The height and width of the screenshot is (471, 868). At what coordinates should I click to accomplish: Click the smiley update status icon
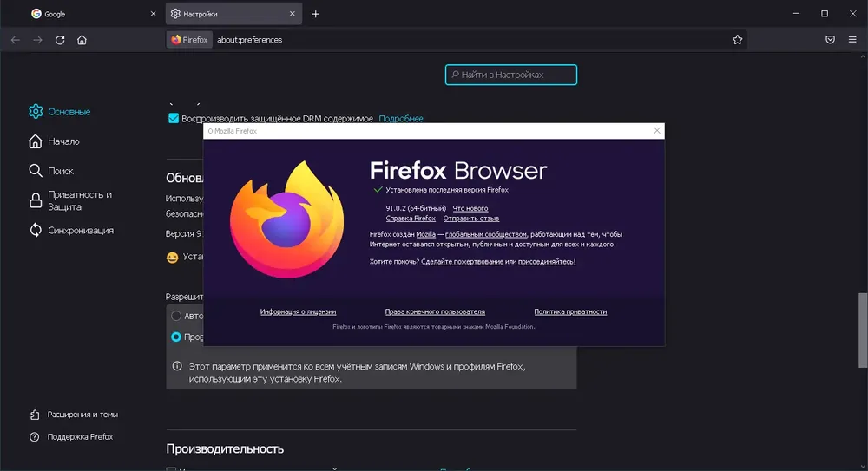tap(172, 258)
